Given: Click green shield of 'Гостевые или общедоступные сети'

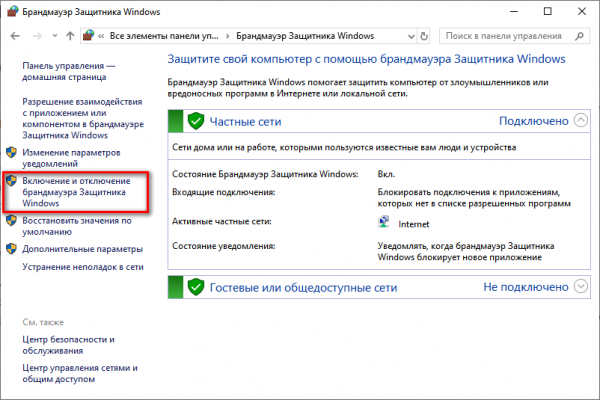Looking at the screenshot, I should coord(196,287).
